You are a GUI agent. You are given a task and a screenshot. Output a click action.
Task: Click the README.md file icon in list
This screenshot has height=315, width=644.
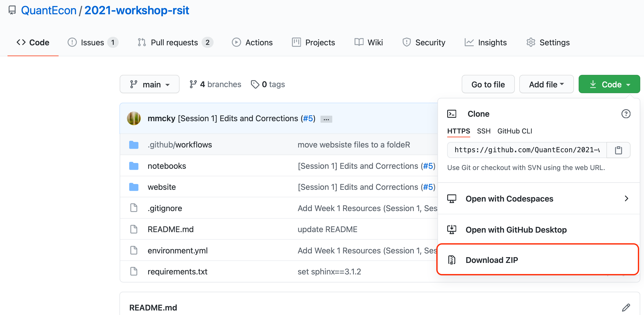134,229
